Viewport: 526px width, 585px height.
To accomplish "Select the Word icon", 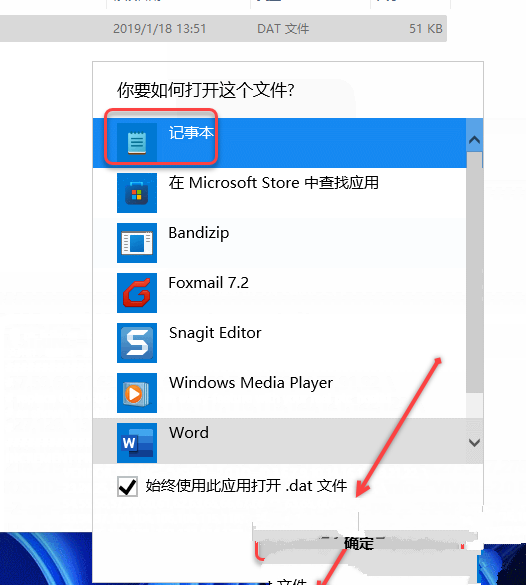I will pos(137,443).
